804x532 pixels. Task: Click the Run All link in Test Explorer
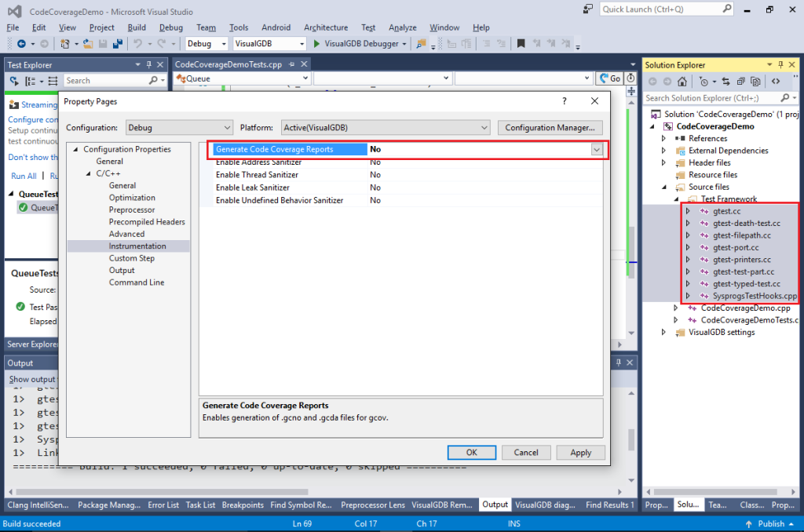(24, 176)
